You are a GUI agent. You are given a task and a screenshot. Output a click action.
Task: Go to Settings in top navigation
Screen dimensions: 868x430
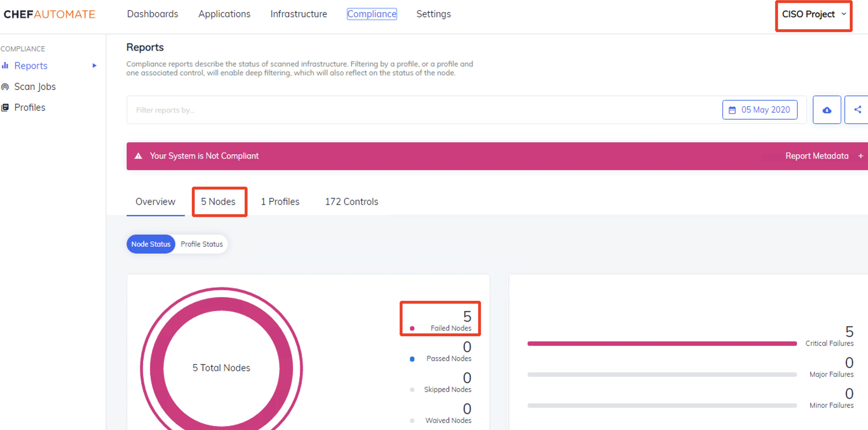[433, 14]
